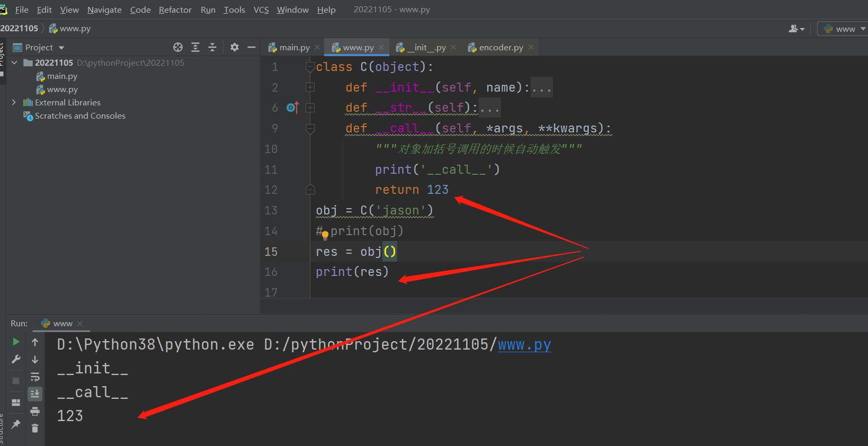Open the File menu
868x446 pixels.
[x=22, y=10]
